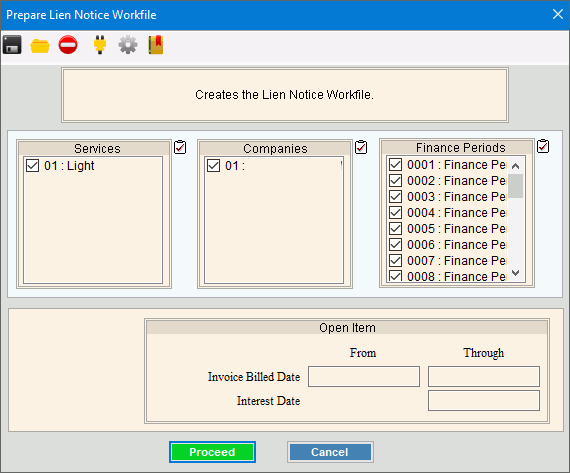Open the yellow folder icon

[40, 45]
